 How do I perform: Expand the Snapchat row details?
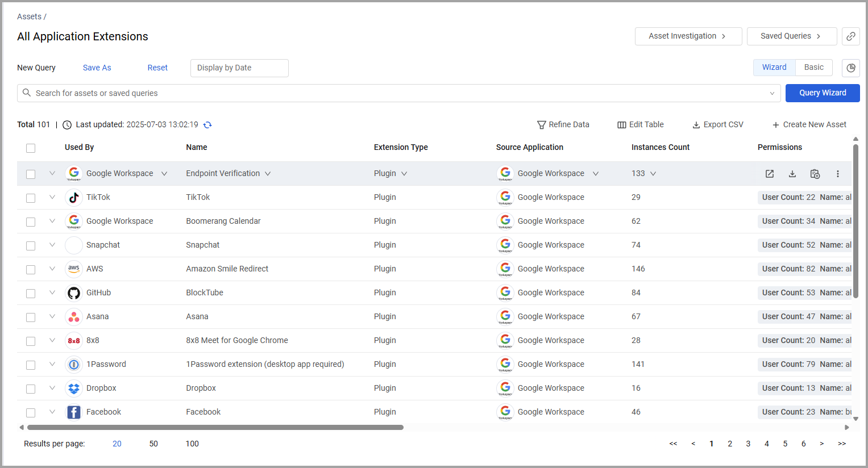point(52,245)
